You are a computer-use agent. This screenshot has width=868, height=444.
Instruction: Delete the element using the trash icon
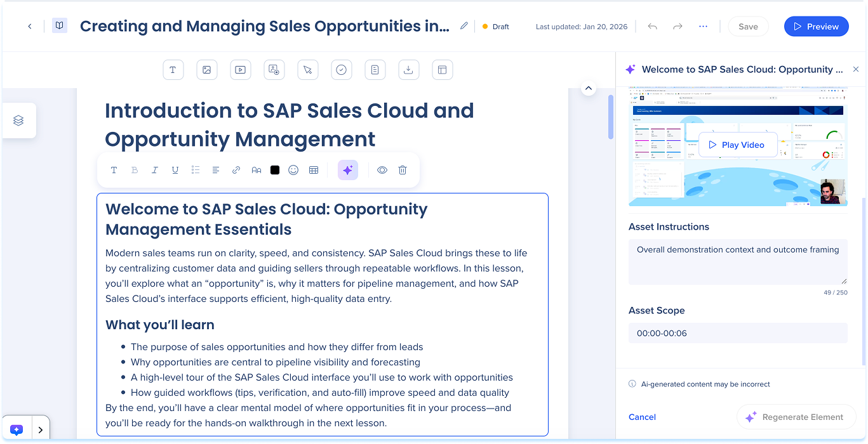[x=402, y=170]
